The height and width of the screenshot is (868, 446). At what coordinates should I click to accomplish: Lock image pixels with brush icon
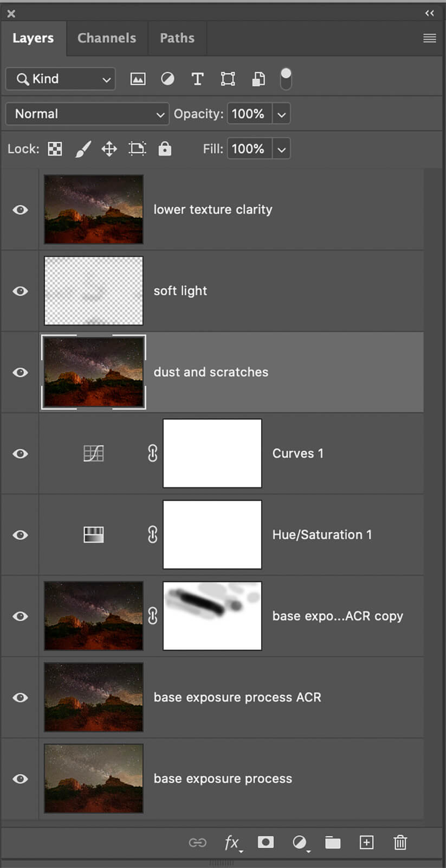(x=82, y=149)
